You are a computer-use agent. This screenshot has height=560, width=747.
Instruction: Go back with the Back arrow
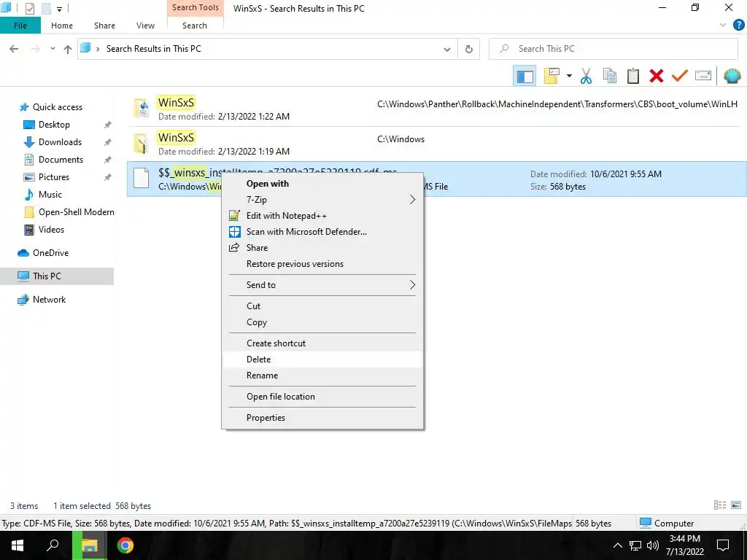pyautogui.click(x=14, y=49)
